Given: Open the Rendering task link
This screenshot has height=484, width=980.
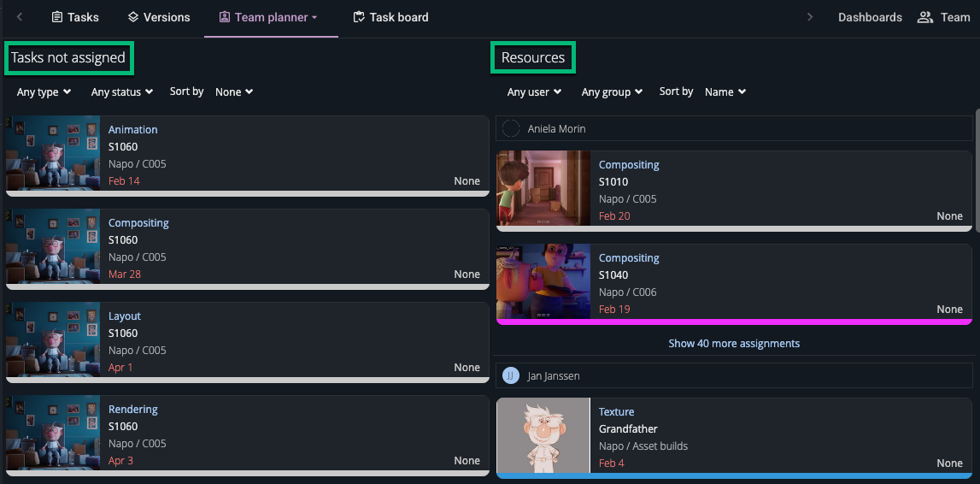Looking at the screenshot, I should coord(132,409).
